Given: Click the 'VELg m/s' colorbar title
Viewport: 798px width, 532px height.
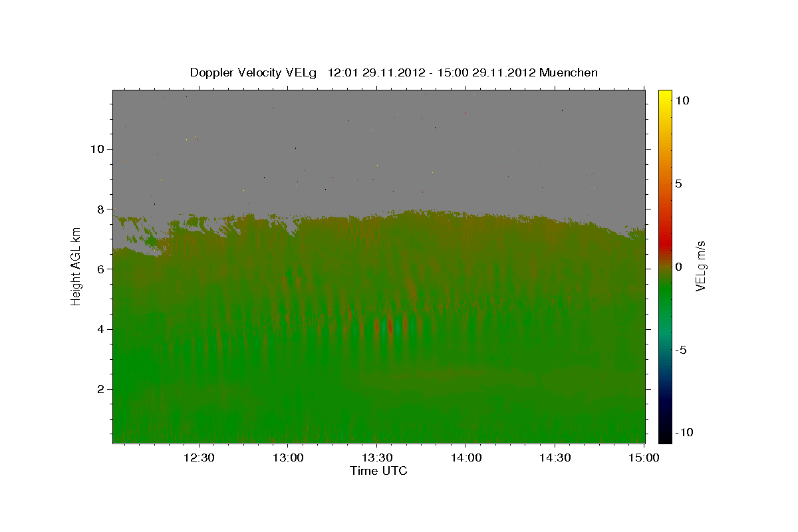Looking at the screenshot, I should 701,266.
